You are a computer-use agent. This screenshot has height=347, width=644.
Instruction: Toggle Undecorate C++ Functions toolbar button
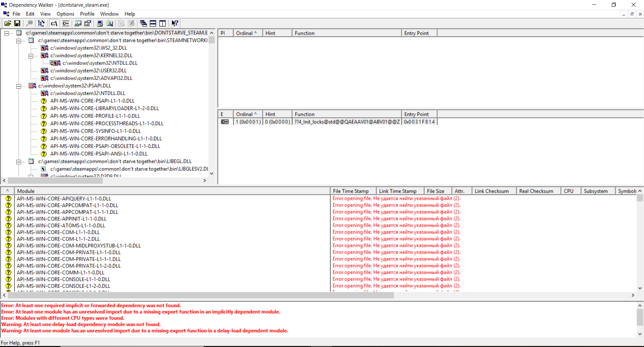(66, 23)
